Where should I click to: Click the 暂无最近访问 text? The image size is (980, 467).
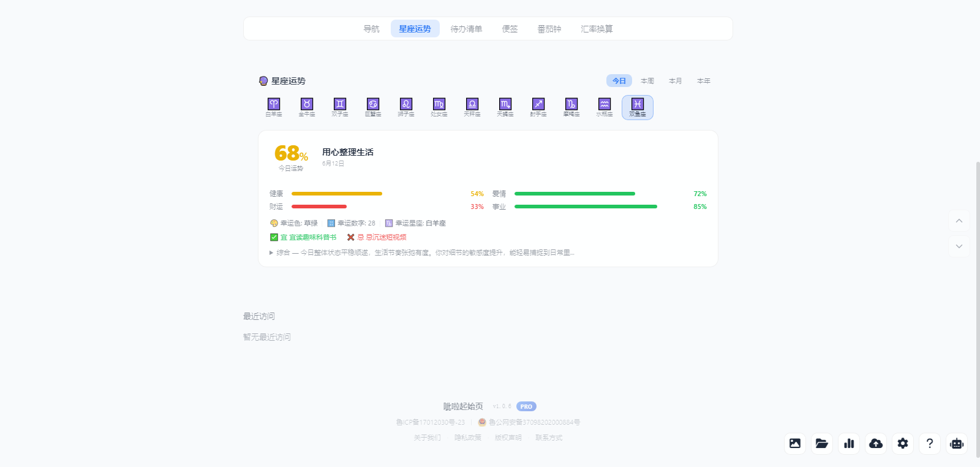tap(267, 337)
